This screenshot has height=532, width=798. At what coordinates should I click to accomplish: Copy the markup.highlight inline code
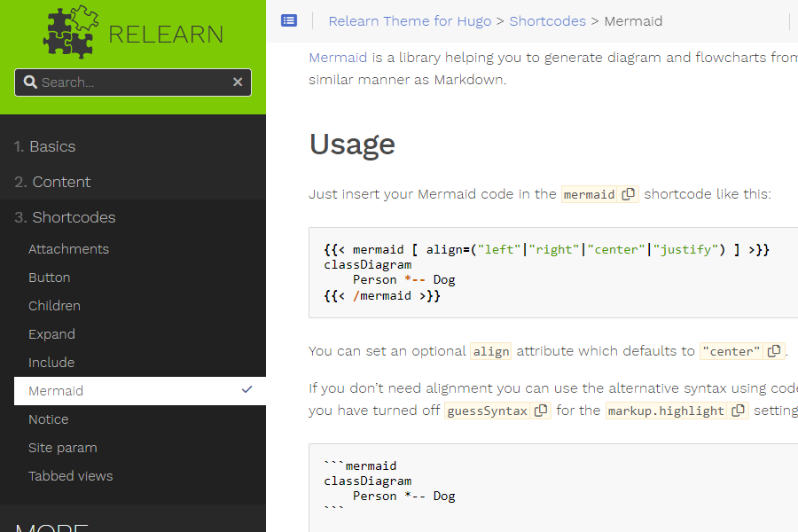[x=739, y=411]
